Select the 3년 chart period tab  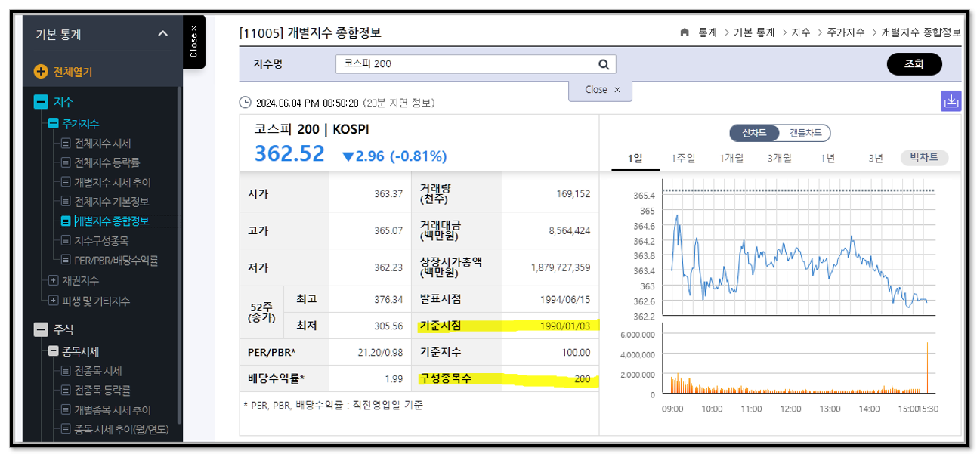click(875, 158)
